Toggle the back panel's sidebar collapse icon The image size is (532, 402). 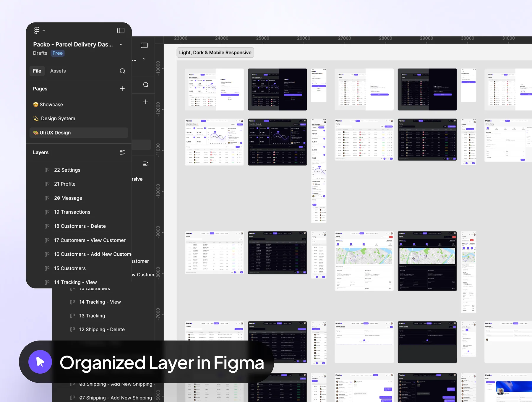click(x=144, y=45)
